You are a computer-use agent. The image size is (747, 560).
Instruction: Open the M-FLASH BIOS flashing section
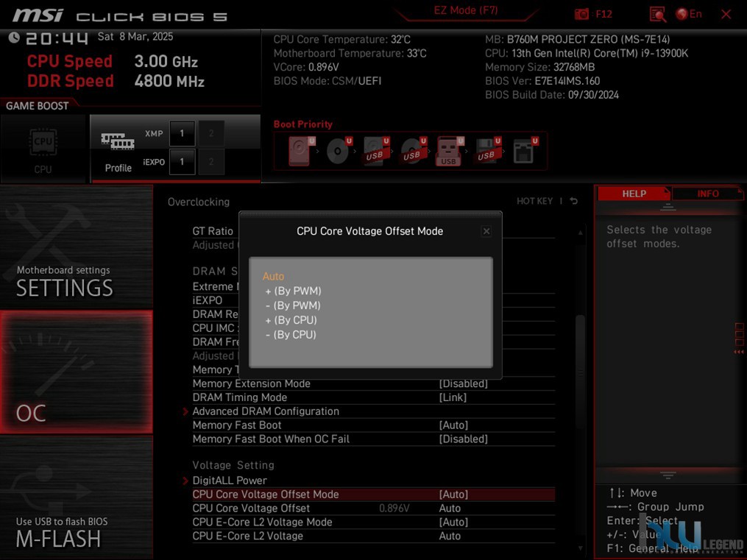pos(77,497)
